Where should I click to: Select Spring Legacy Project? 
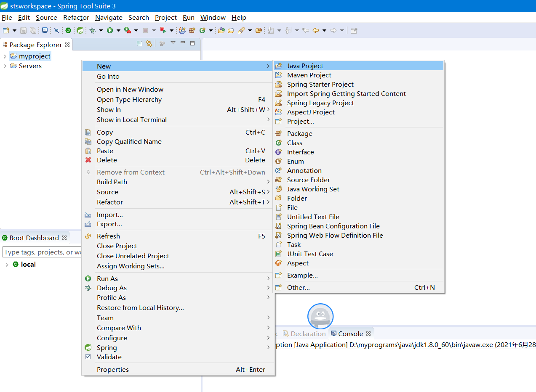pos(358,103)
